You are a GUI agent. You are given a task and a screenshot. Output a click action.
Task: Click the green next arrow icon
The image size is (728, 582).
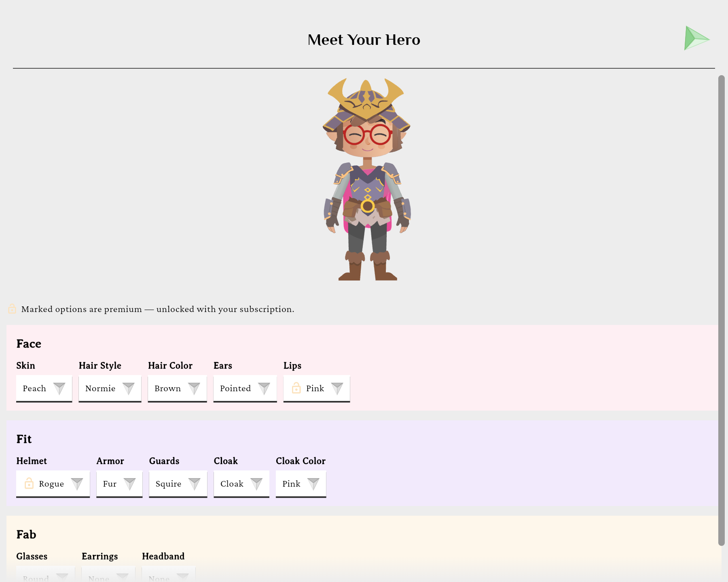[x=697, y=38]
